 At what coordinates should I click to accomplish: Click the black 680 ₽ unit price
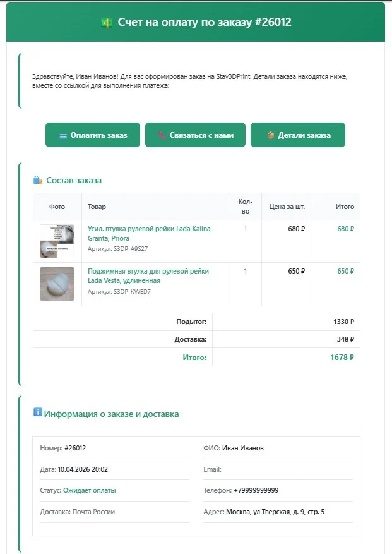[296, 229]
